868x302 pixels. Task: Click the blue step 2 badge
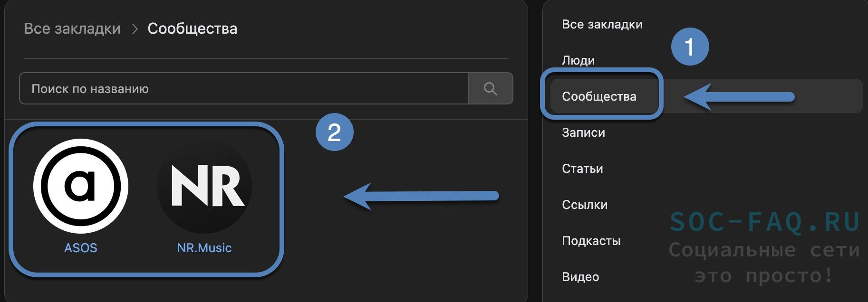pyautogui.click(x=334, y=132)
